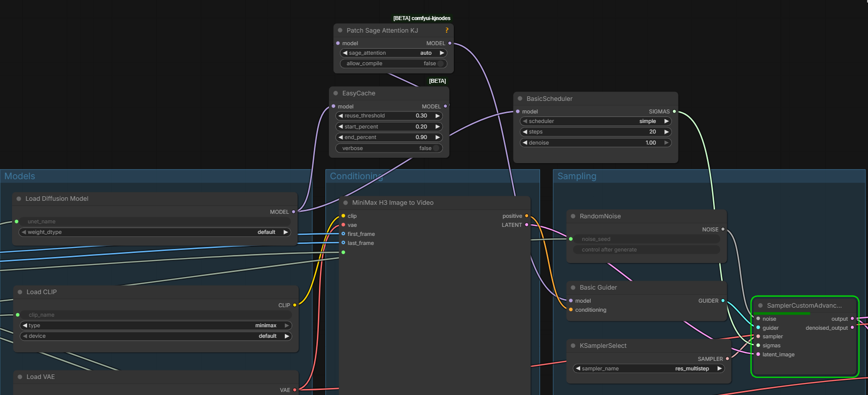Select next scheduler with the right arrow
The image size is (868, 395).
pos(666,121)
